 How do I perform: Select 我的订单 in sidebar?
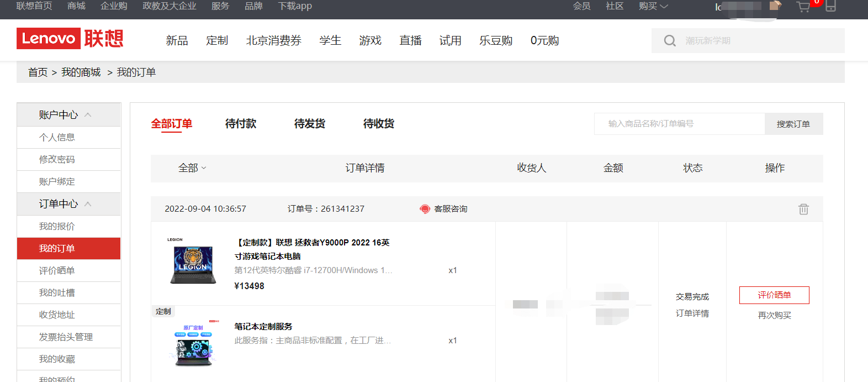[x=69, y=248]
